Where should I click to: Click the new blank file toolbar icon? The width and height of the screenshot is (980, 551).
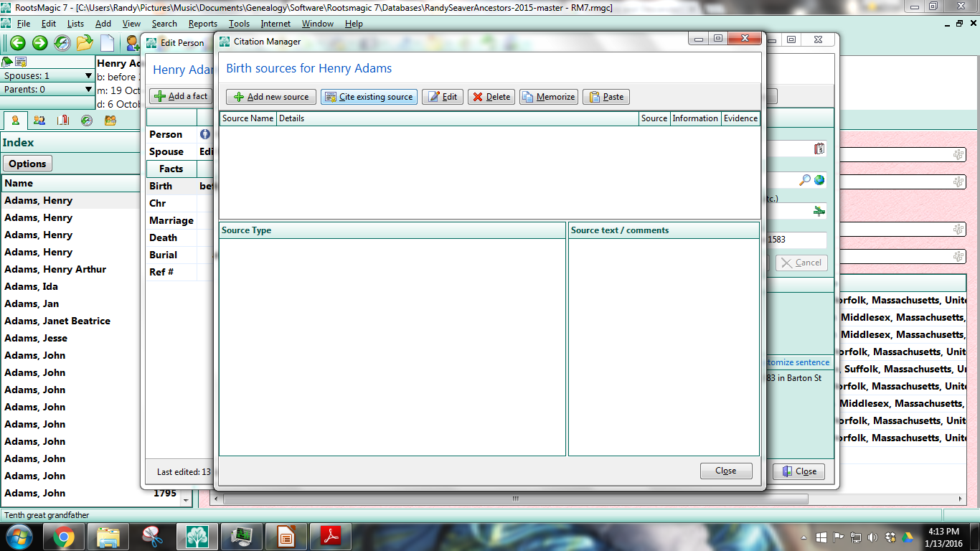pos(107,43)
